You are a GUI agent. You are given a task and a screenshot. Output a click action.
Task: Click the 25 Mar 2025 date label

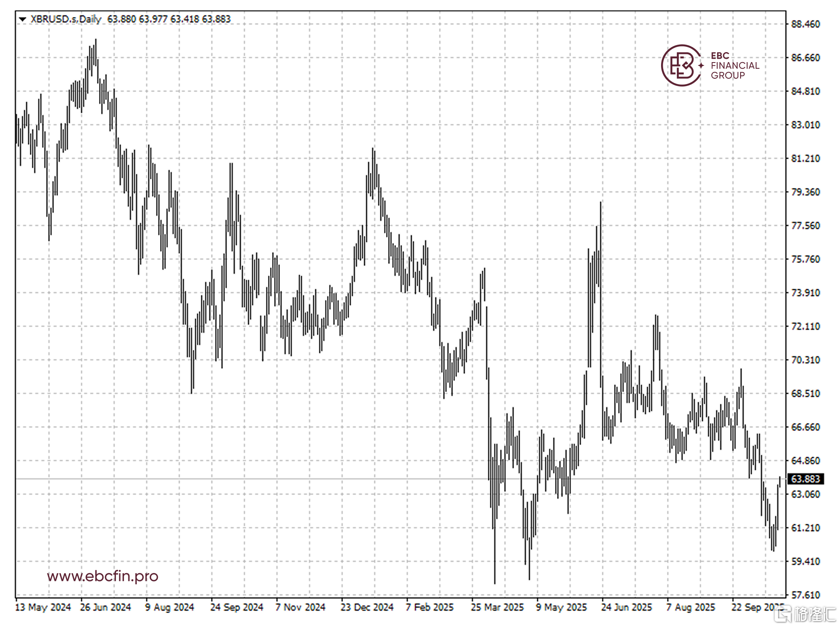point(497,607)
